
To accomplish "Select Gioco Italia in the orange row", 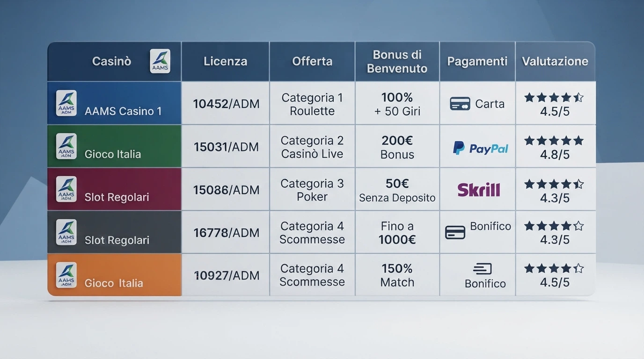I will click(114, 283).
